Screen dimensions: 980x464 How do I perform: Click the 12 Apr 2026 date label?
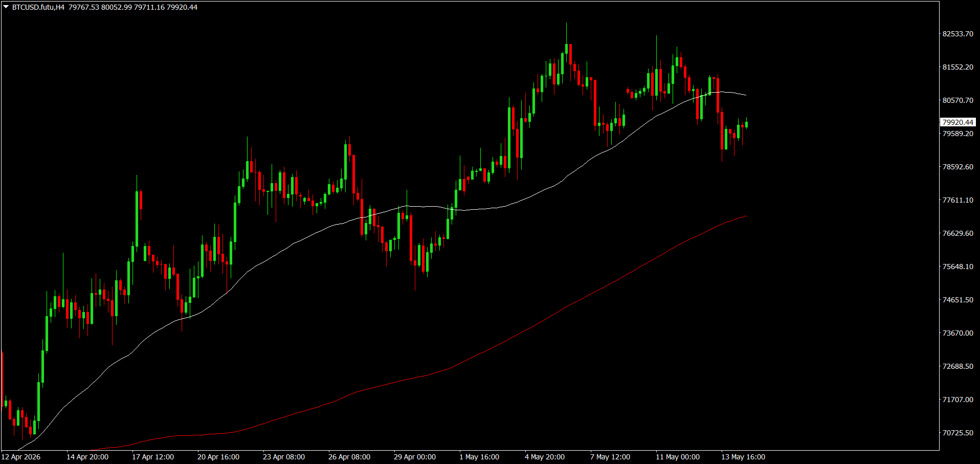click(21, 457)
